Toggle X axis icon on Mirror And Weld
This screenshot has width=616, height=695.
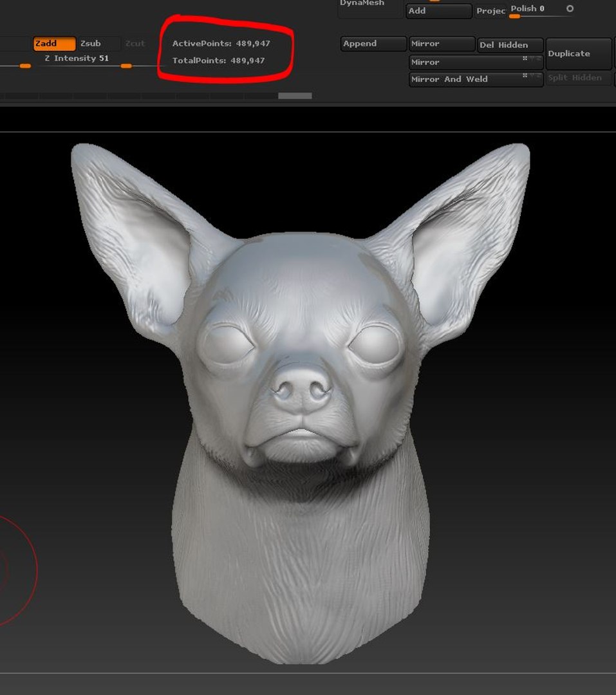coord(525,75)
